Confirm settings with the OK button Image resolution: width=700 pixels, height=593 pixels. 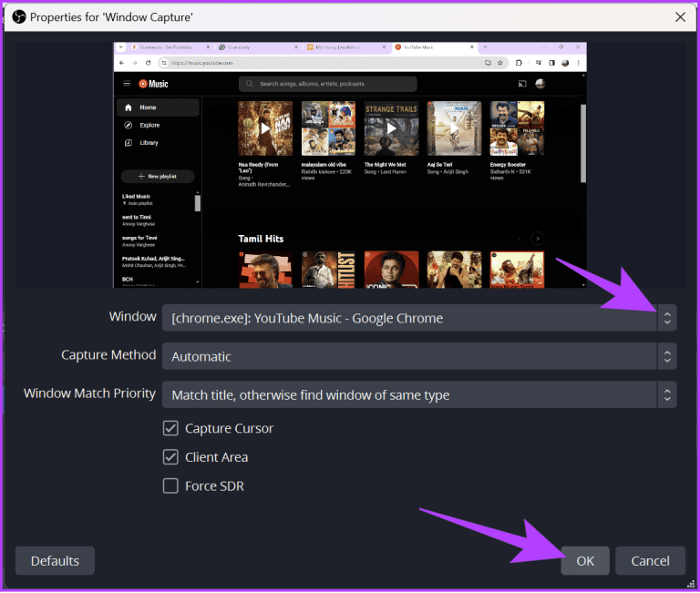585,561
